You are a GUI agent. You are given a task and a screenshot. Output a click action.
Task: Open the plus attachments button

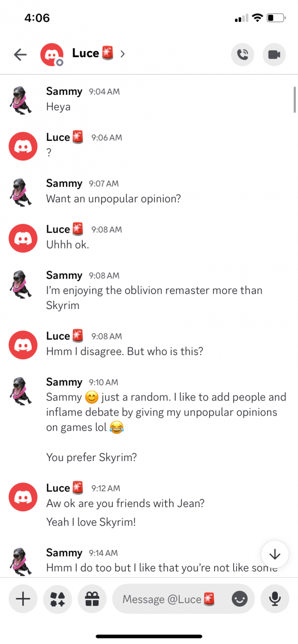[x=23, y=598]
